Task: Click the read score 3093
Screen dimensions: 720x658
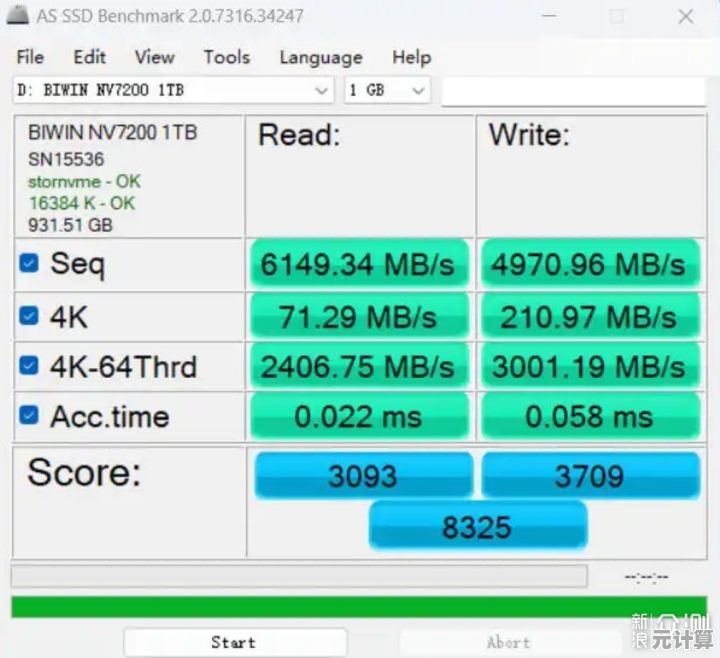Action: (364, 475)
